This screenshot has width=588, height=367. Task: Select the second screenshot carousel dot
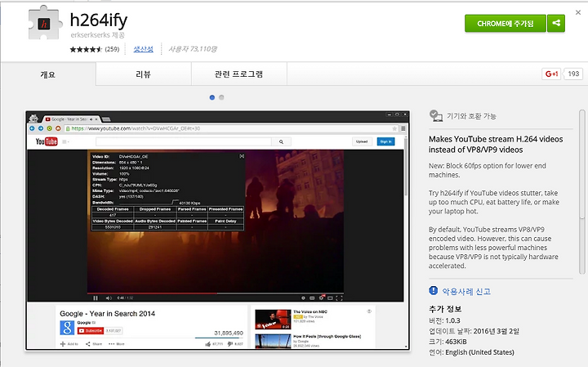pos(221,97)
